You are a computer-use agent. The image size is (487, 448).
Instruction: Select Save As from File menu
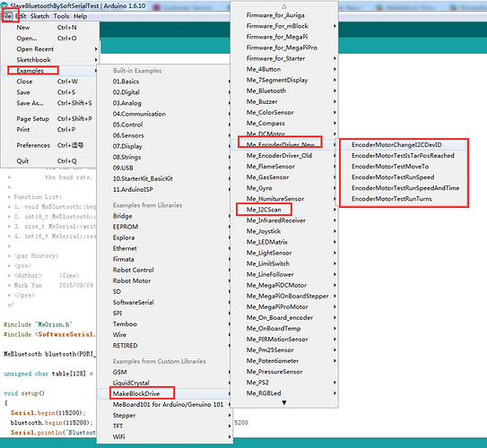[x=50, y=103]
